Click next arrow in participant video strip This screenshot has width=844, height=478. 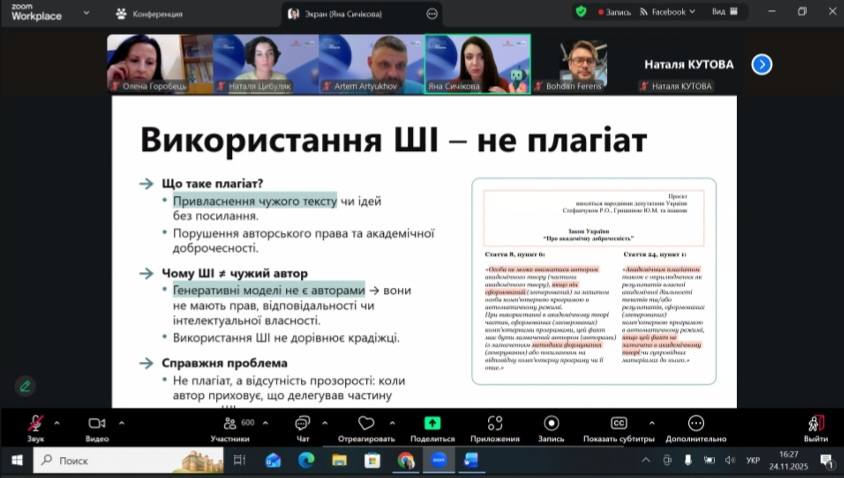point(762,64)
